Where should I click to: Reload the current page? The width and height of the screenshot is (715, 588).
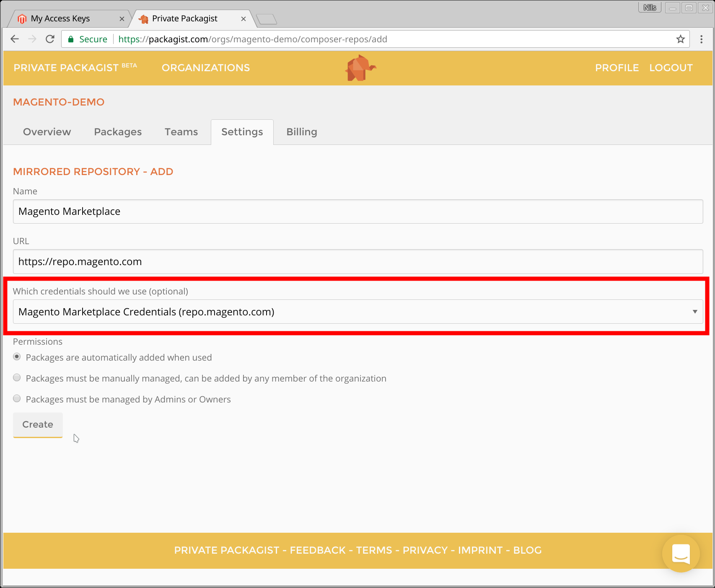50,39
